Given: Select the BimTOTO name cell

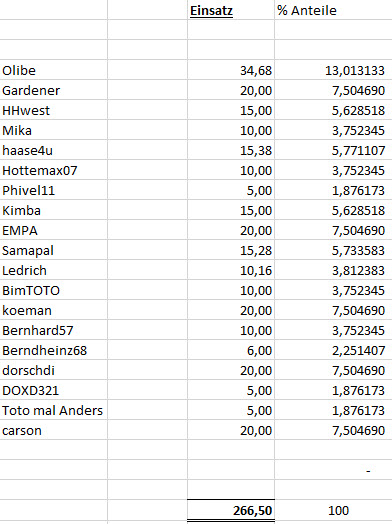Looking at the screenshot, I should click(53, 290).
